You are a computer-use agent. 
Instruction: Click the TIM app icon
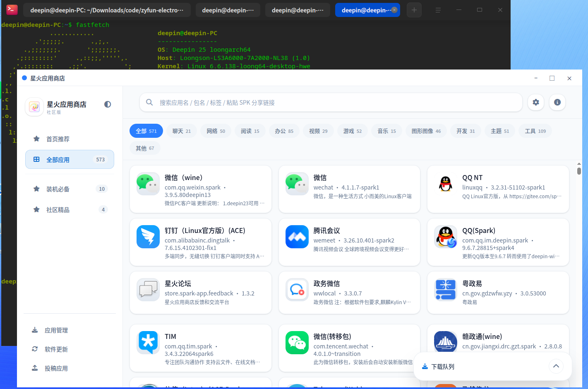coord(148,343)
